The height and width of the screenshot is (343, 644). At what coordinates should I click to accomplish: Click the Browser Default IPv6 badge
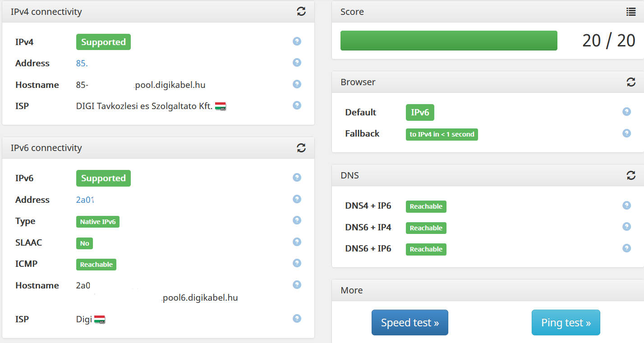click(420, 112)
